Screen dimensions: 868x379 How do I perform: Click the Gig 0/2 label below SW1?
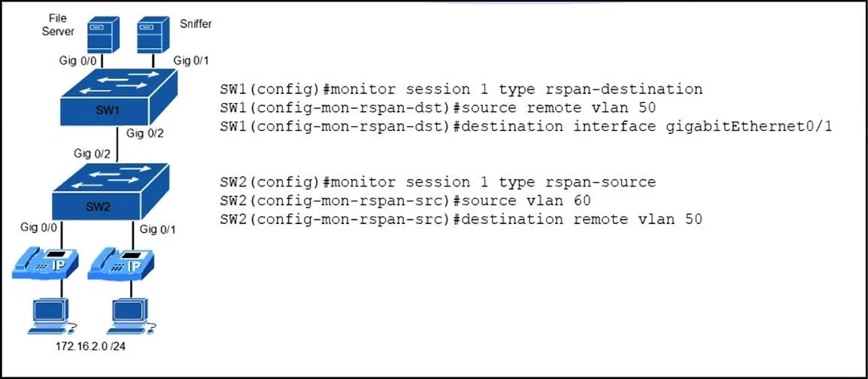coord(145,133)
